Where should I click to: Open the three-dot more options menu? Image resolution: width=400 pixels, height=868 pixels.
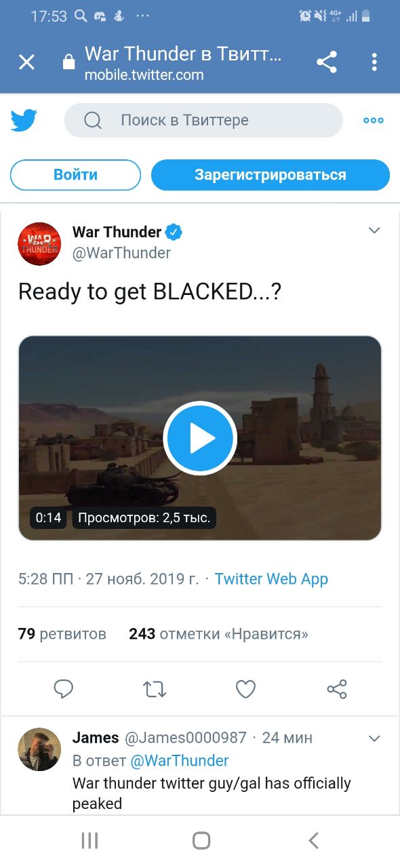click(374, 121)
